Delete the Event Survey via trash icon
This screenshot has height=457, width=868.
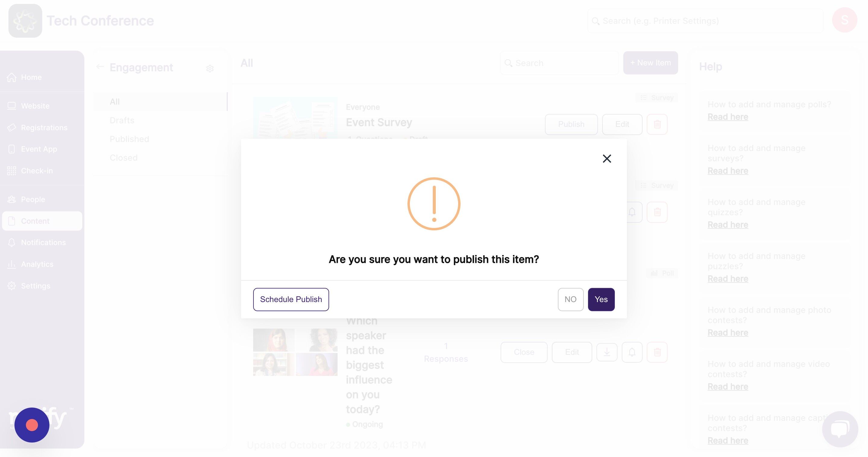click(x=657, y=124)
